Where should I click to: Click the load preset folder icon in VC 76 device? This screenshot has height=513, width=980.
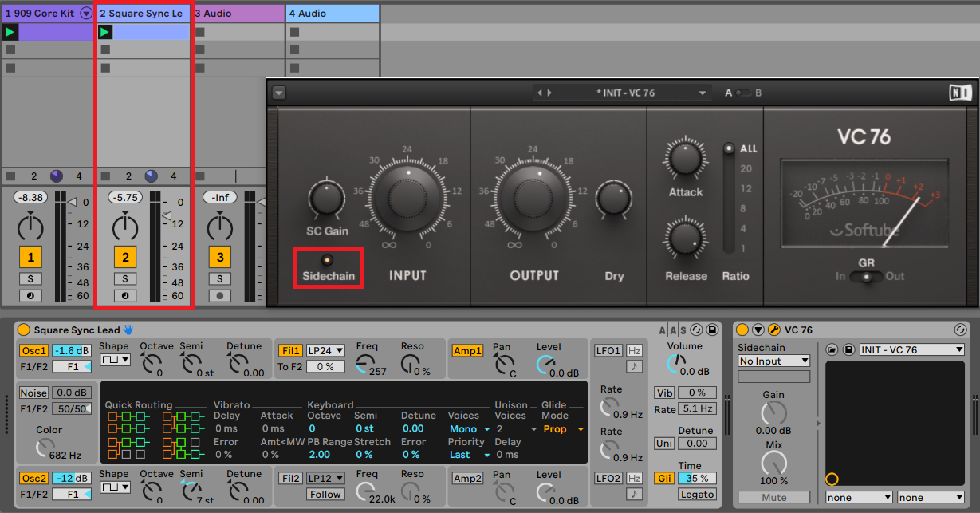coord(832,350)
